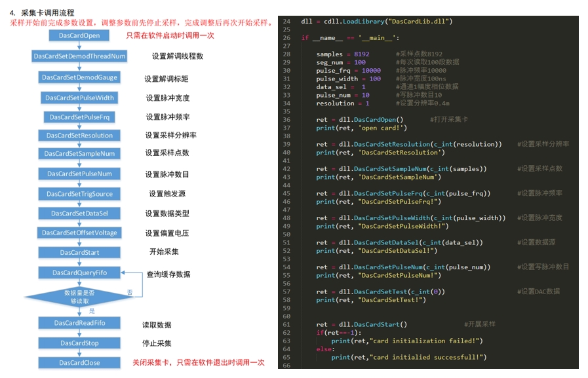Click line number 61 in the gutter
This screenshot has height=378, width=588.
point(286,324)
